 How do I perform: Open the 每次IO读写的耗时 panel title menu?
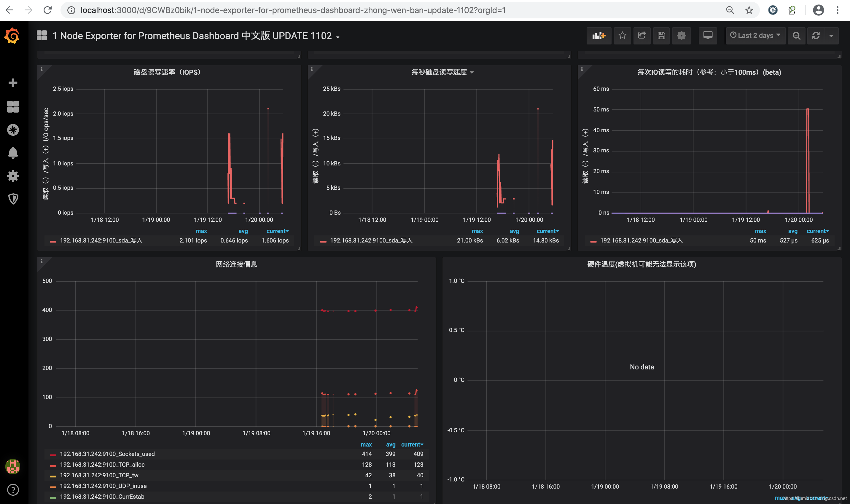click(x=709, y=72)
